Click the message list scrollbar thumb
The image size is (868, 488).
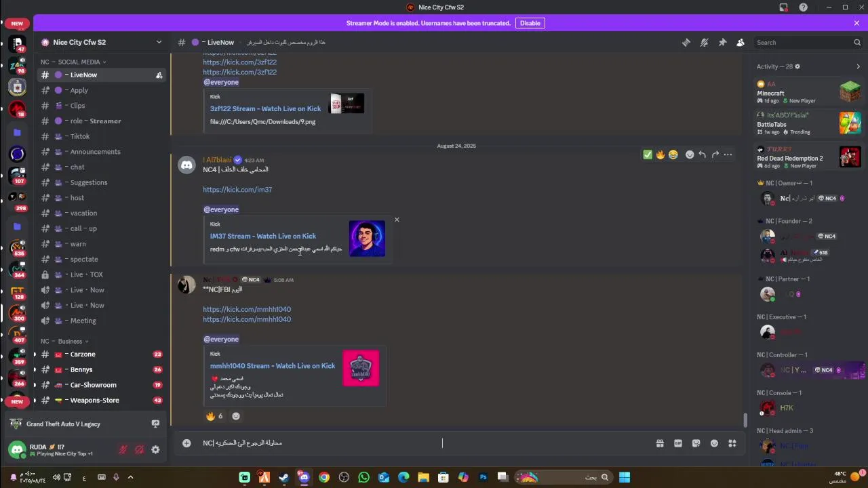[x=746, y=420]
